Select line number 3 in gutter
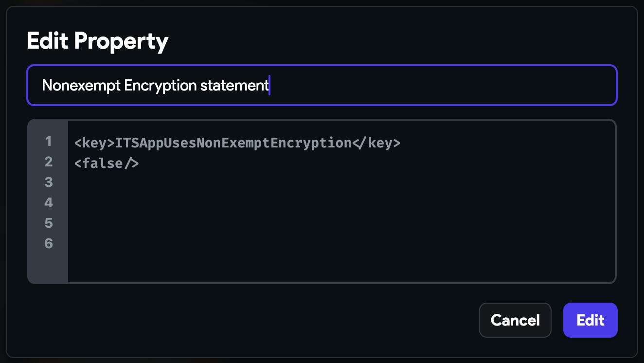 pyautogui.click(x=48, y=182)
